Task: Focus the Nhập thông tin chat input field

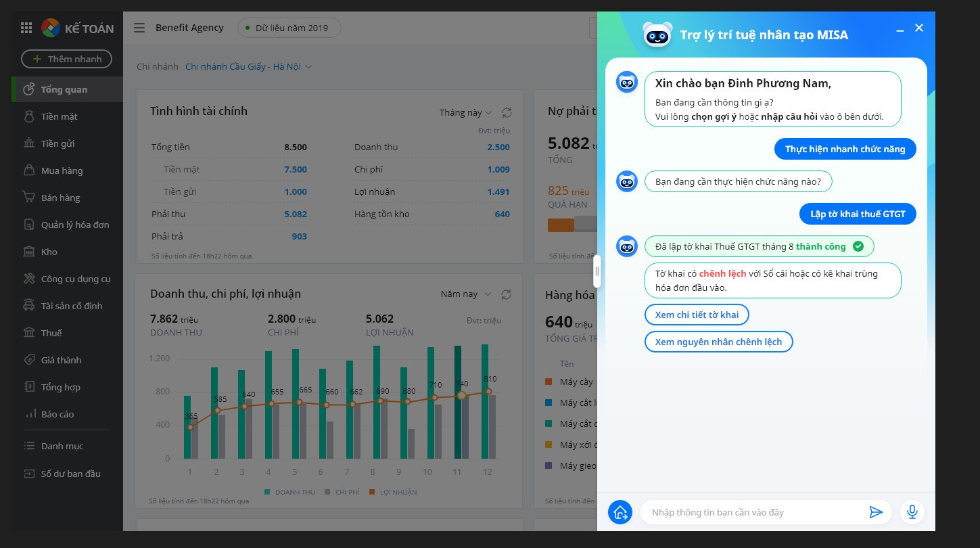Action: [754, 512]
